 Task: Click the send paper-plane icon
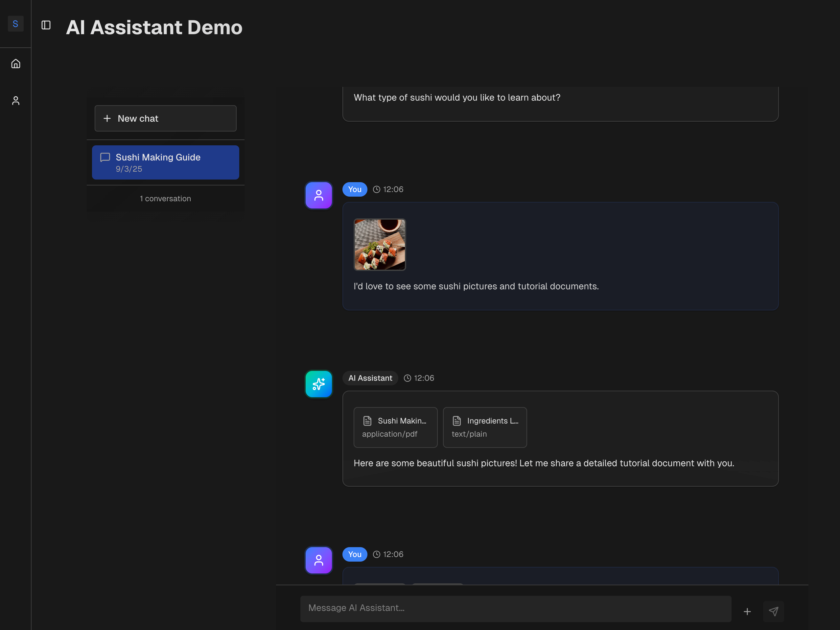pyautogui.click(x=774, y=611)
